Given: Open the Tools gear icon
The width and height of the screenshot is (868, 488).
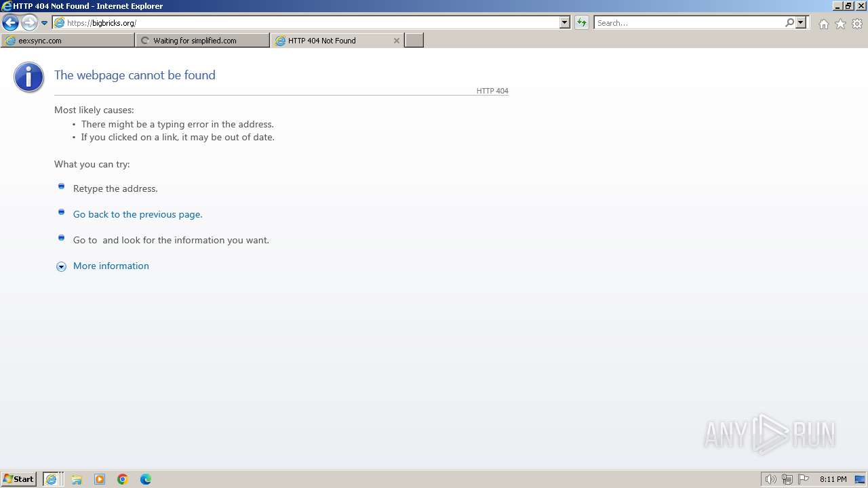Looking at the screenshot, I should [857, 24].
